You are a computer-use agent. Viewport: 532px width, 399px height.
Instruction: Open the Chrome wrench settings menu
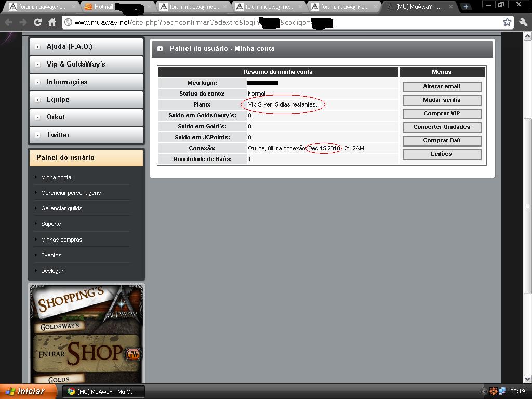tap(523, 22)
